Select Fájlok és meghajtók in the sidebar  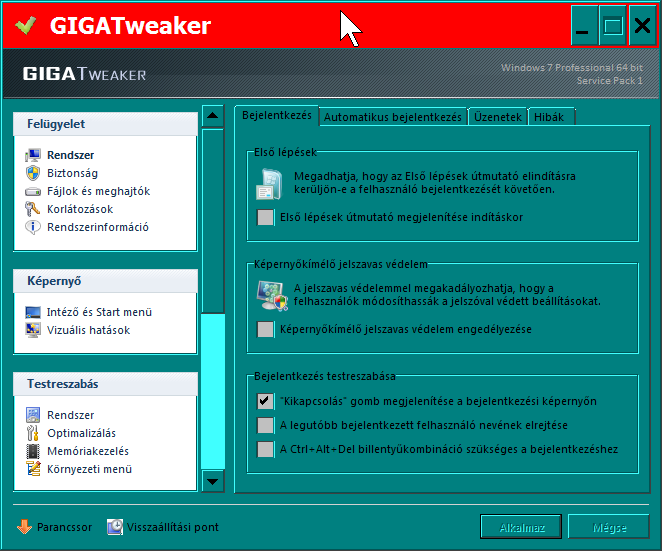pos(98,191)
